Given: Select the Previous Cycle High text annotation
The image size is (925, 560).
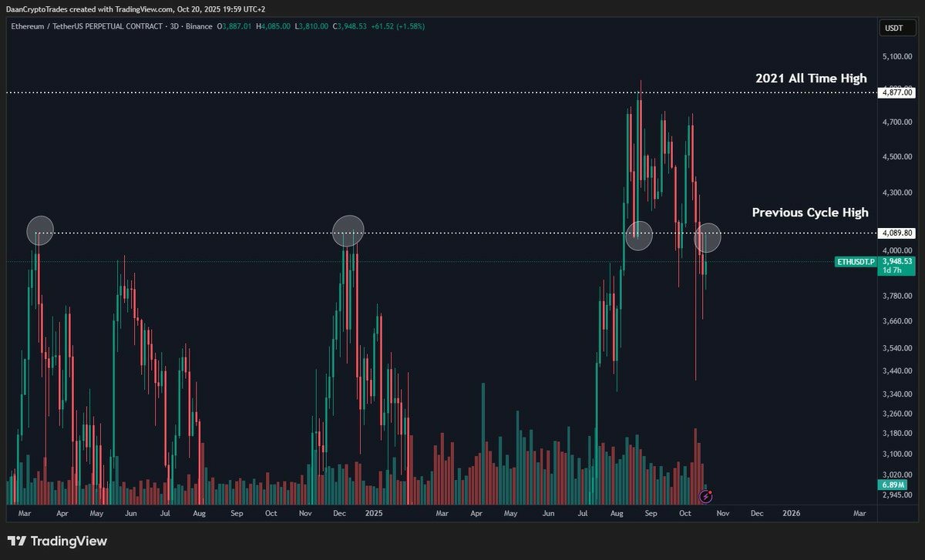Looking at the screenshot, I should (809, 213).
